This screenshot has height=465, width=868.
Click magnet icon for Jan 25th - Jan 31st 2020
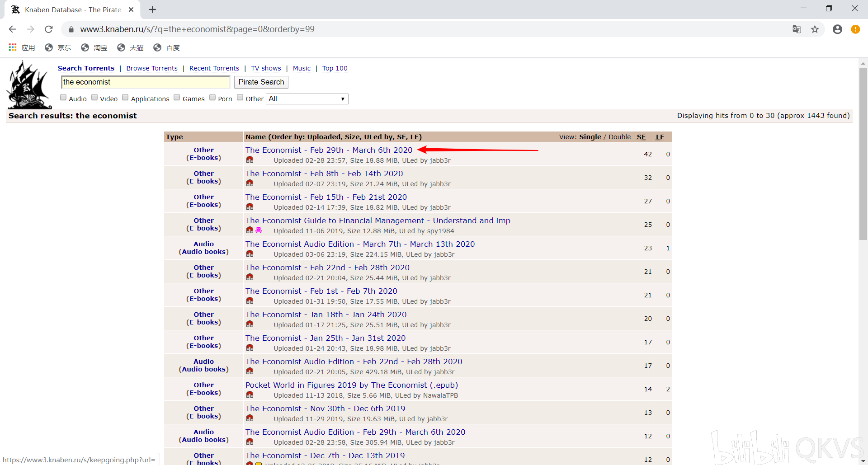[x=250, y=348]
